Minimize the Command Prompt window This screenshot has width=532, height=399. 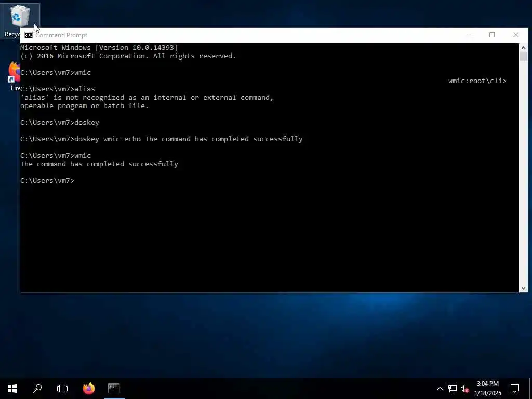(x=469, y=35)
